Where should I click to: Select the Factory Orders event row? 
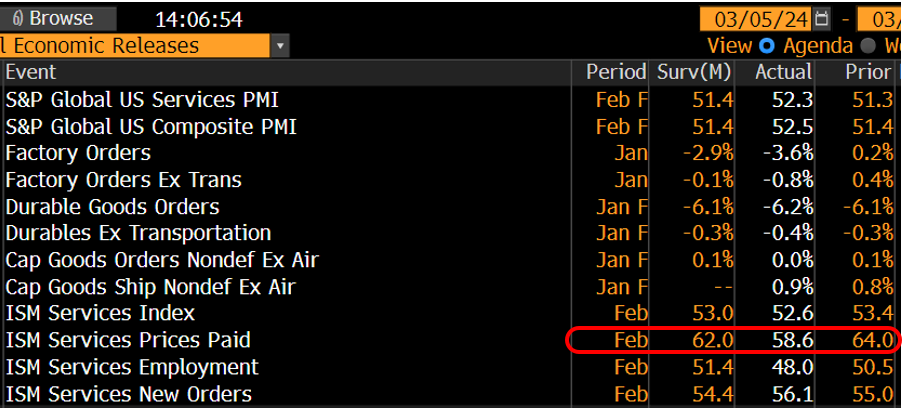[78, 153]
